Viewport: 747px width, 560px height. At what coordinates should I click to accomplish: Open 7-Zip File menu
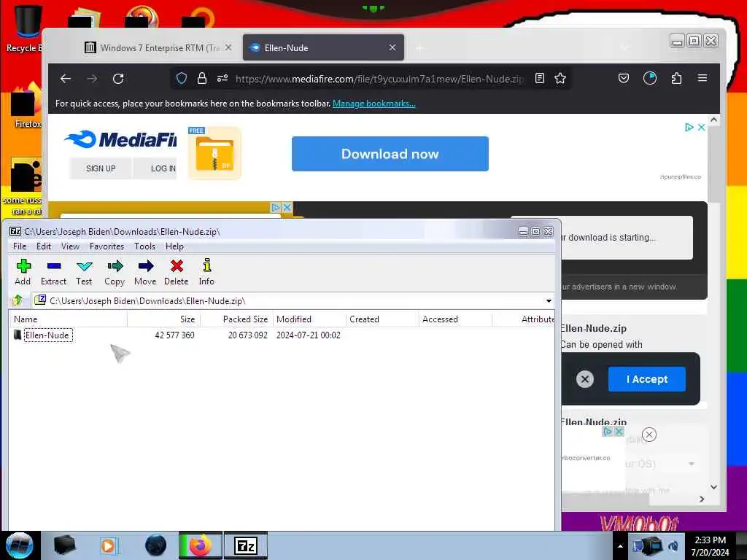tap(20, 246)
